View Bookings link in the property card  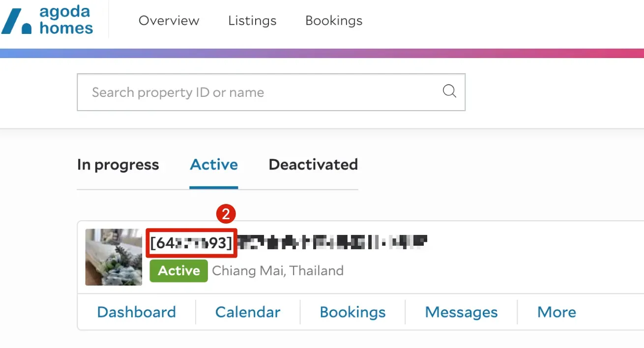click(352, 312)
